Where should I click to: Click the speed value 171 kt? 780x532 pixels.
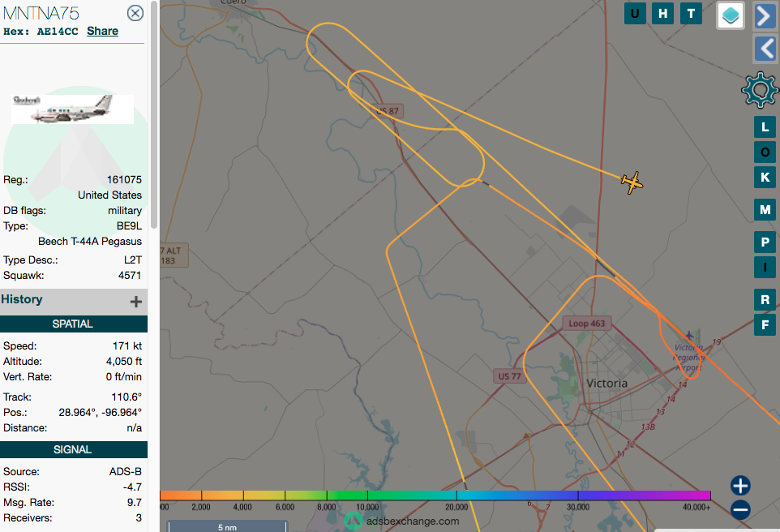[126, 345]
